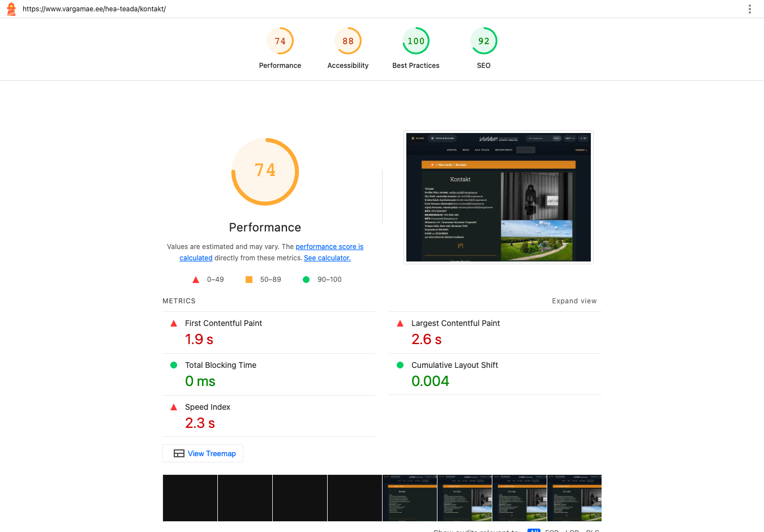Click the Lighthouse logo icon
This screenshot has height=532, width=764.
click(x=11, y=9)
